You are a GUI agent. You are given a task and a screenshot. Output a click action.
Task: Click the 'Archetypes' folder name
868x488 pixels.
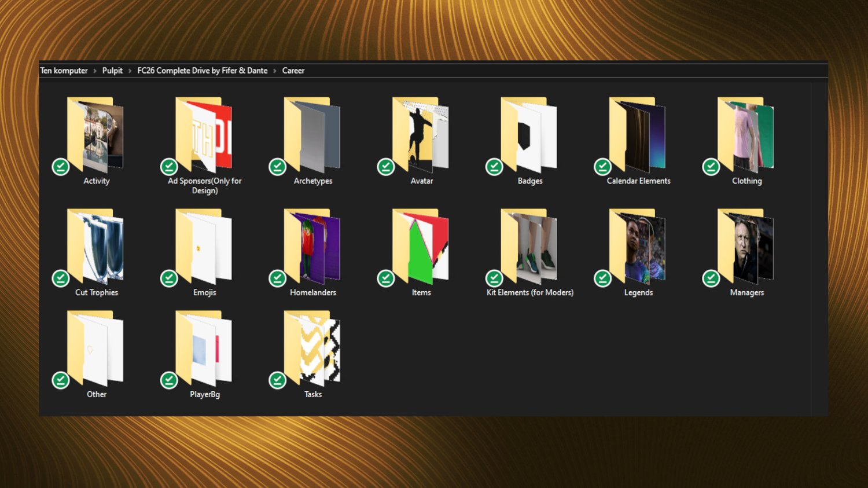[313, 181]
